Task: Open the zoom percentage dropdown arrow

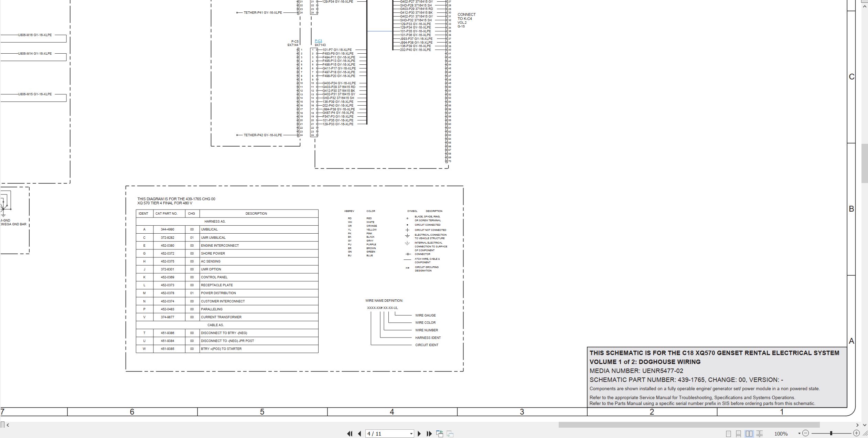Action: pos(799,434)
